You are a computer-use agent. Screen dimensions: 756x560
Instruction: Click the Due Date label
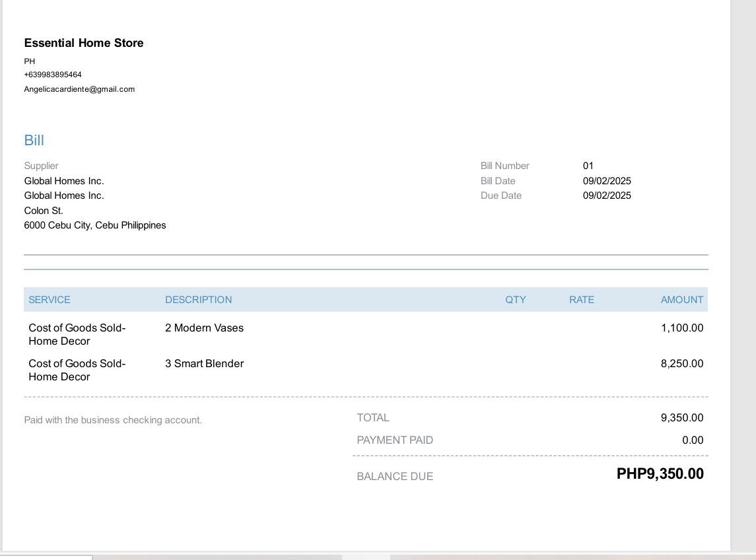501,195
